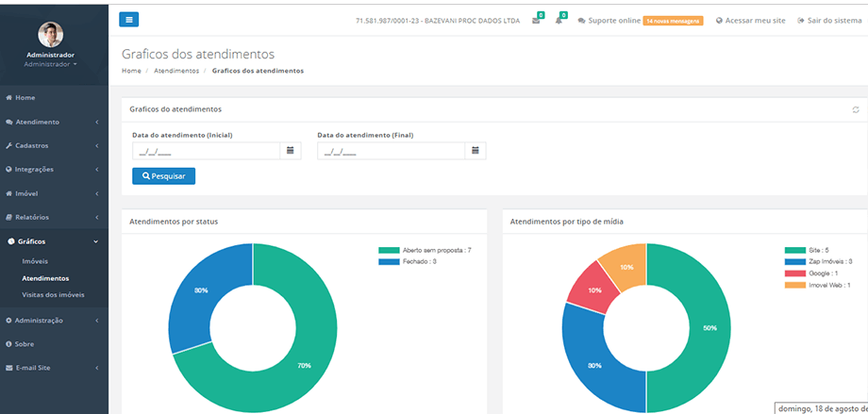Open the 14 novas mensagens badge
The image size is (868, 414).
point(673,21)
